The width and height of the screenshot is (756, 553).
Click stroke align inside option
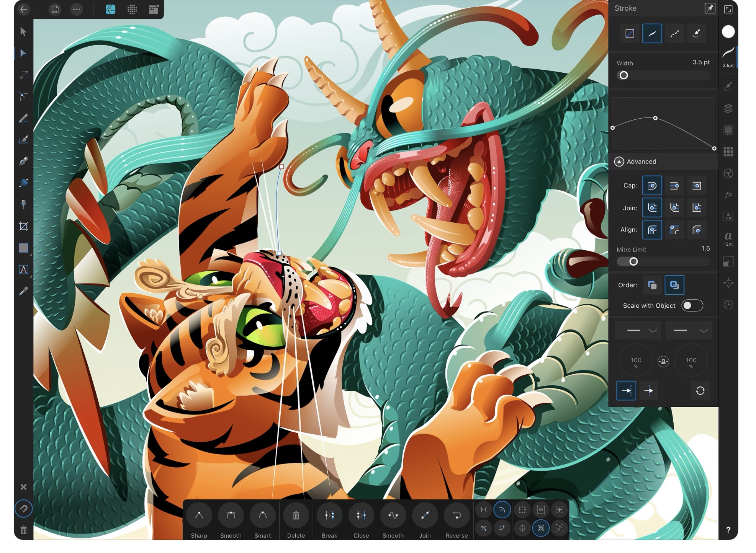(x=674, y=229)
